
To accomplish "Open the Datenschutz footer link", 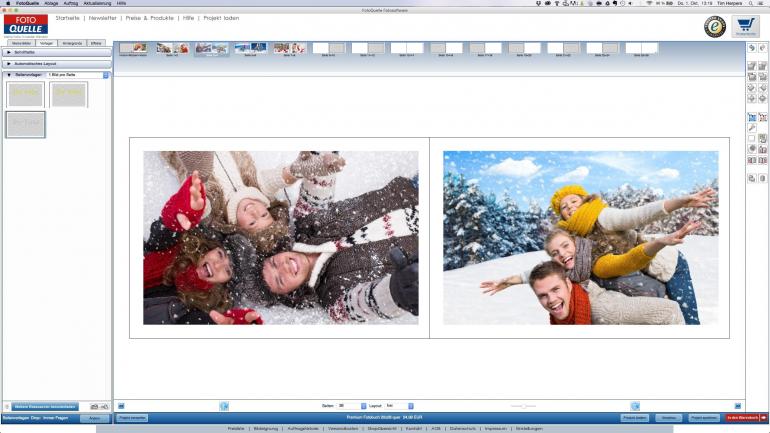I will click(463, 429).
